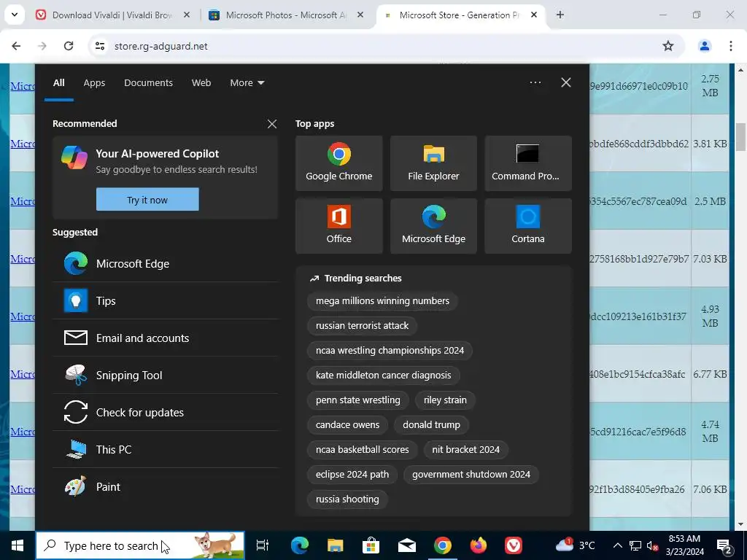The width and height of the screenshot is (747, 560).
Task: Open Vivaldi browser from the taskbar
Action: click(514, 545)
